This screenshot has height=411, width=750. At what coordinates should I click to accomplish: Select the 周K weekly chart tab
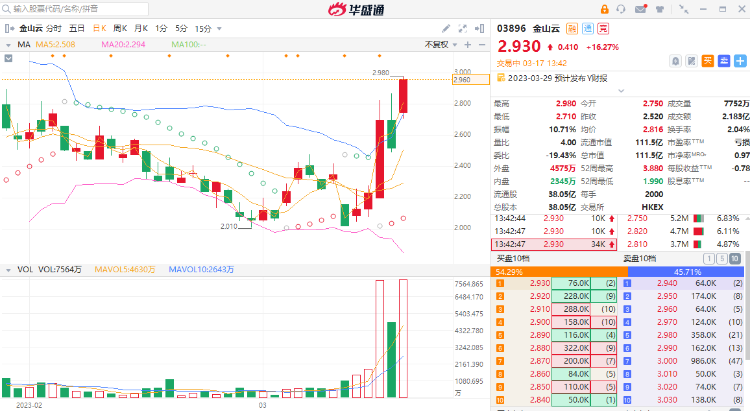[120, 29]
